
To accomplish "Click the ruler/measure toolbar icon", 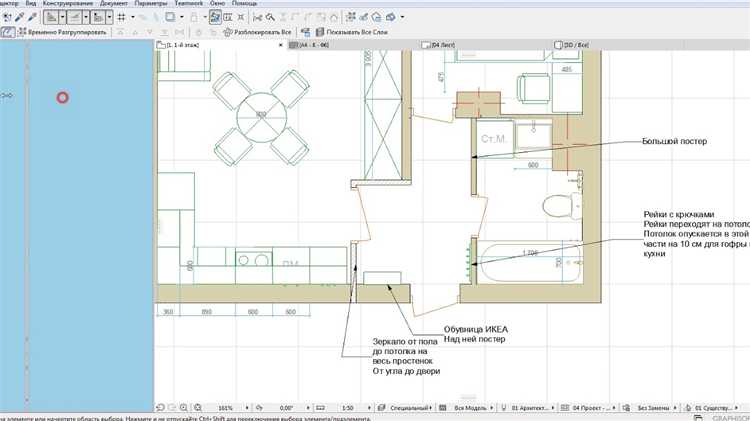I will pyautogui.click(x=98, y=17).
